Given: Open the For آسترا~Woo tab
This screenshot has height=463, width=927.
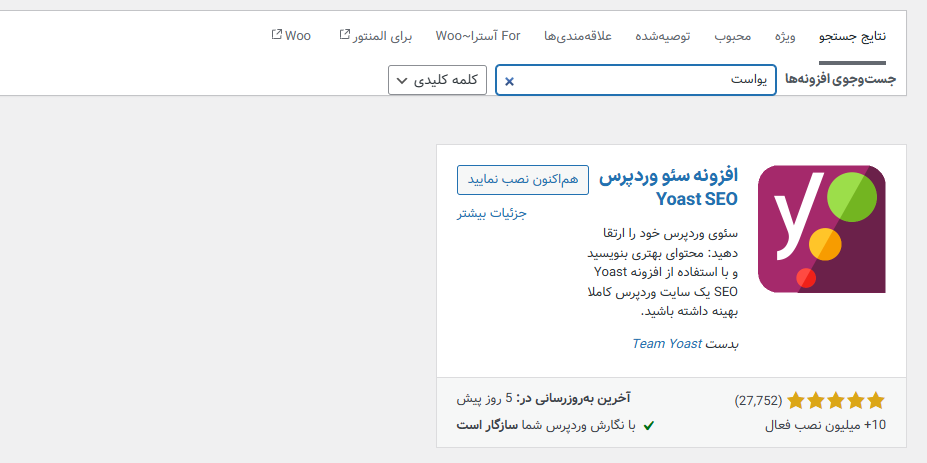Looking at the screenshot, I should tap(478, 36).
